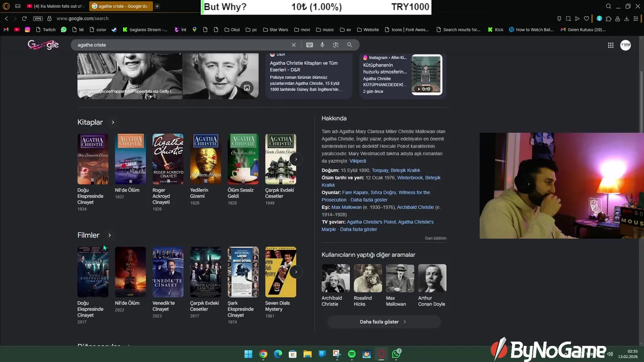Follow the Vikipedi link
The width and height of the screenshot is (644, 362).
(358, 161)
